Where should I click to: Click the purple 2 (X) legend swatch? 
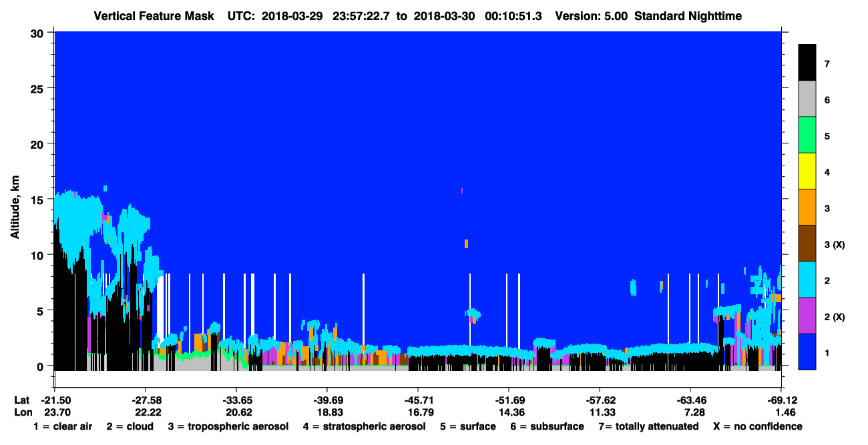point(807,316)
